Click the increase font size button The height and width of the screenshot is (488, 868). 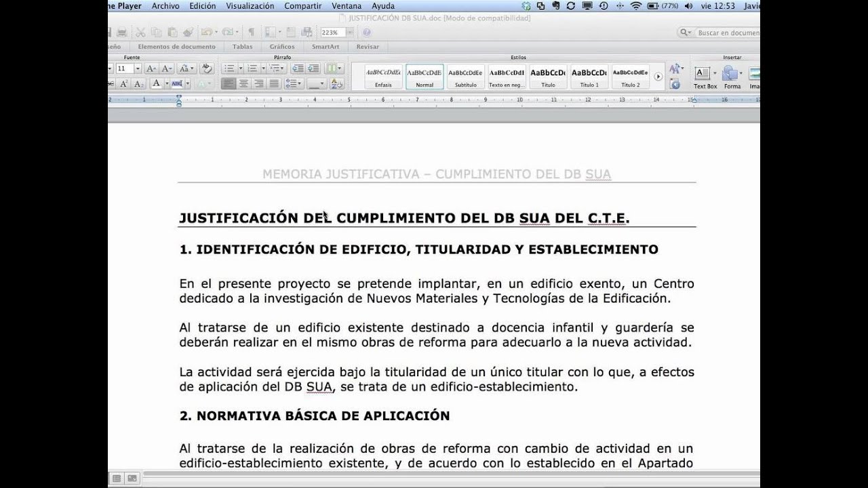(151, 68)
